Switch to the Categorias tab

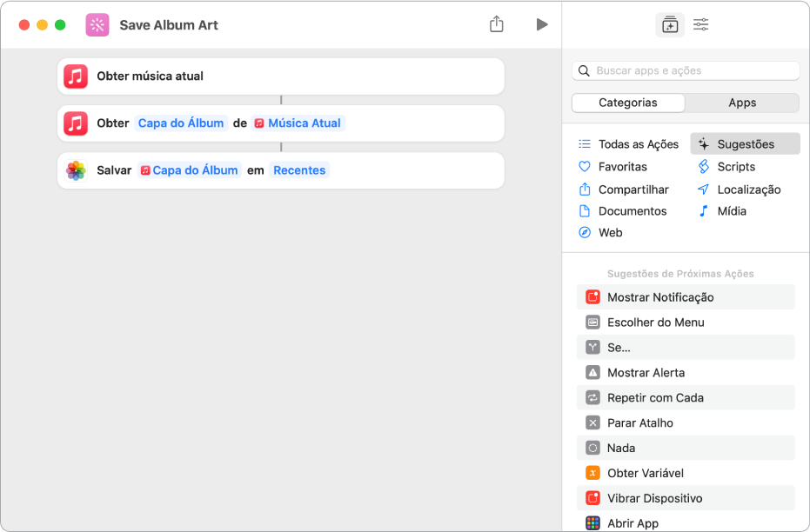[628, 103]
